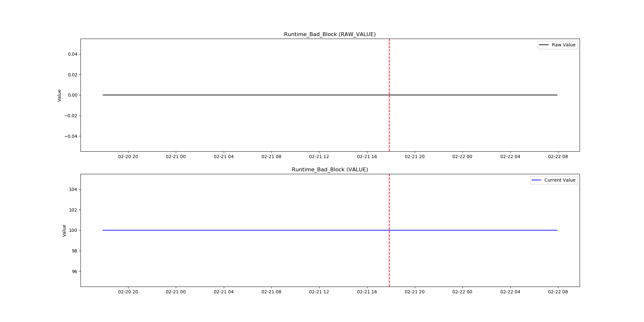The image size is (644, 322).
Task: Click bottom chart x-axis label 02-21 12
Action: coord(319,292)
